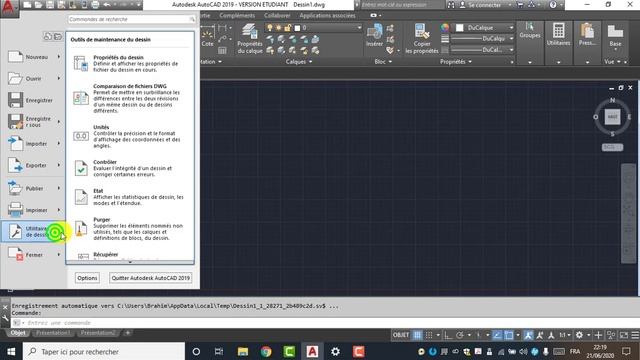Image resolution: width=640 pixels, height=360 pixels.
Task: Open the Unités settings entry
Action: 130,136
